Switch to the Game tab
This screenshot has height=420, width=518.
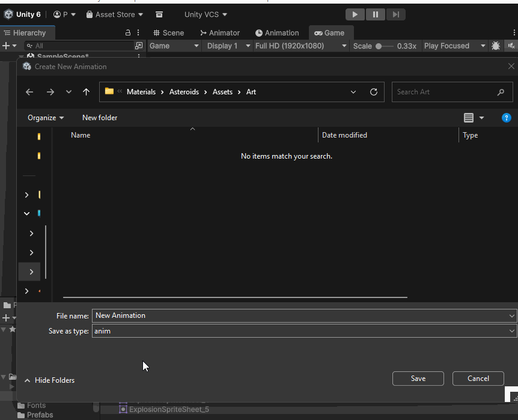(330, 32)
